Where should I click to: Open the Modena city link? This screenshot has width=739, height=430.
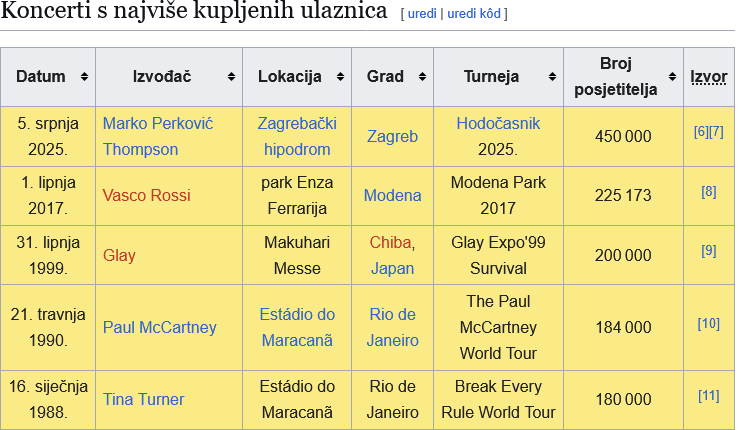tap(392, 195)
